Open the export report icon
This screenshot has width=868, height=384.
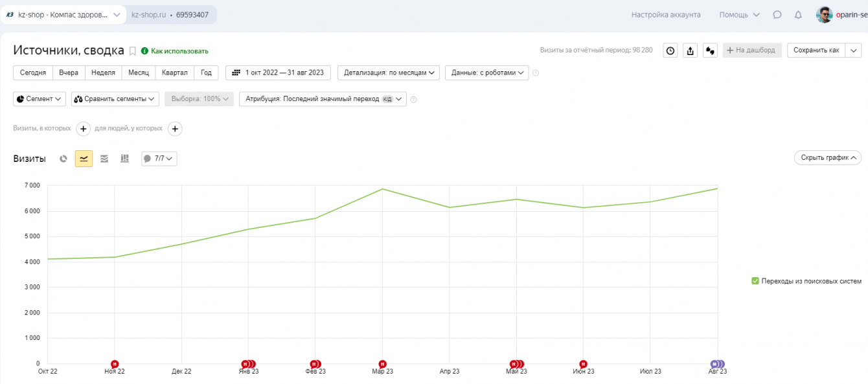tap(691, 51)
